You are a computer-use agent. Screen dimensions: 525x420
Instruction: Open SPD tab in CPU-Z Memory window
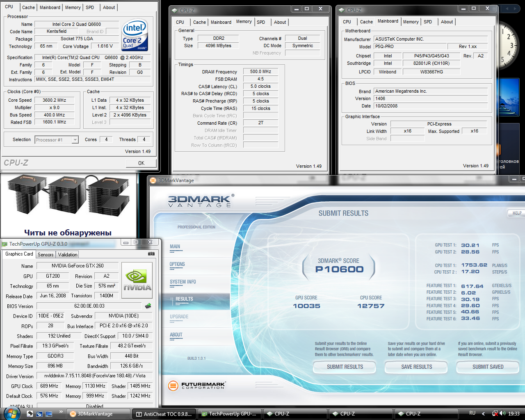click(x=261, y=22)
